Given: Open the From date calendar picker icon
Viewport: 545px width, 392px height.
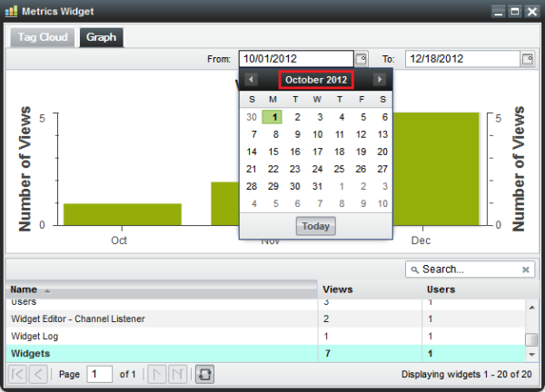Looking at the screenshot, I should [x=362, y=59].
